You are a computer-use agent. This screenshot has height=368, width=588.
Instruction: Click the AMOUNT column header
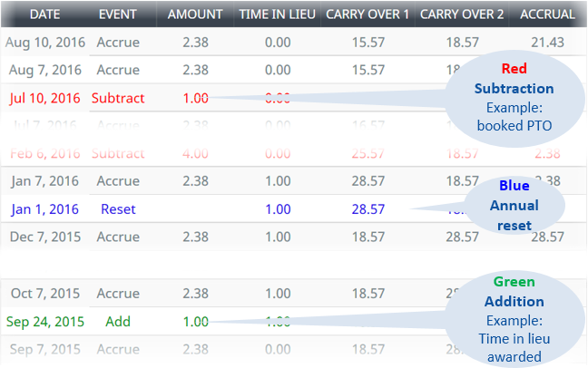pyautogui.click(x=195, y=15)
